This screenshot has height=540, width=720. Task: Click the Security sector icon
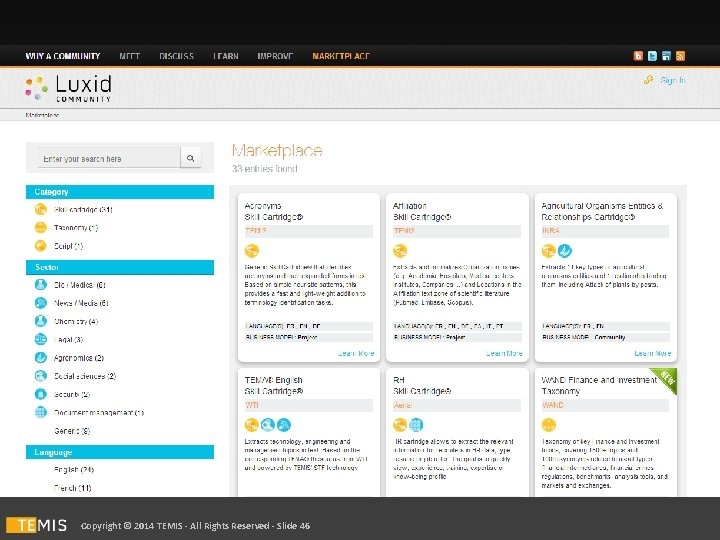click(x=41, y=394)
